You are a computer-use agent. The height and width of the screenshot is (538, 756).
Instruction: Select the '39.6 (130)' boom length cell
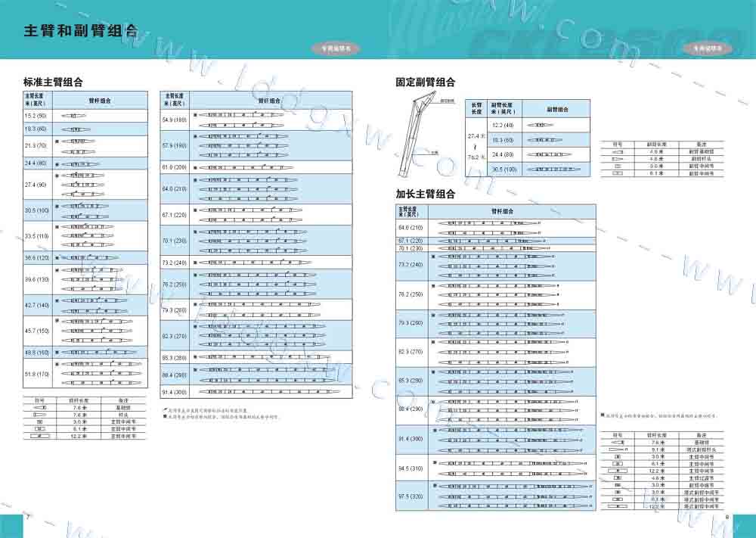(36, 279)
